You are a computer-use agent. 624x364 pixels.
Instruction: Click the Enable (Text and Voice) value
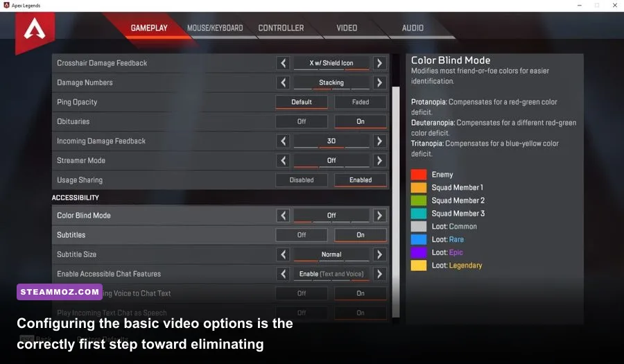(331, 274)
